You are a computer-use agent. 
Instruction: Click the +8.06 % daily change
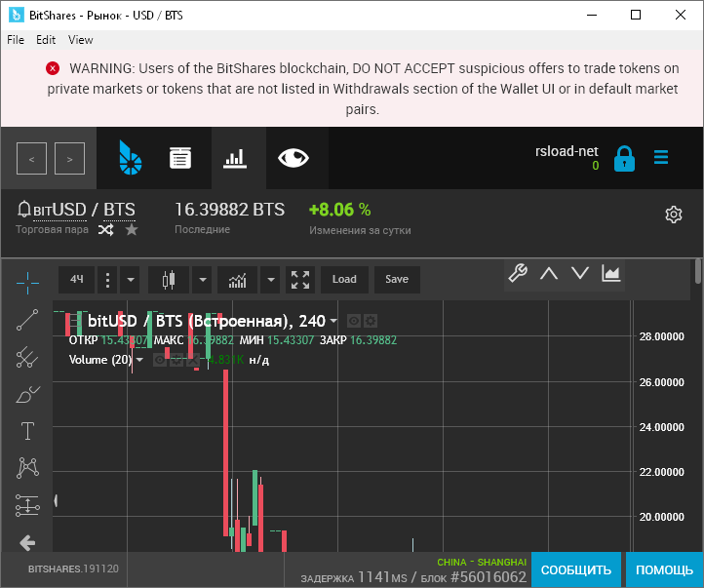coord(340,210)
